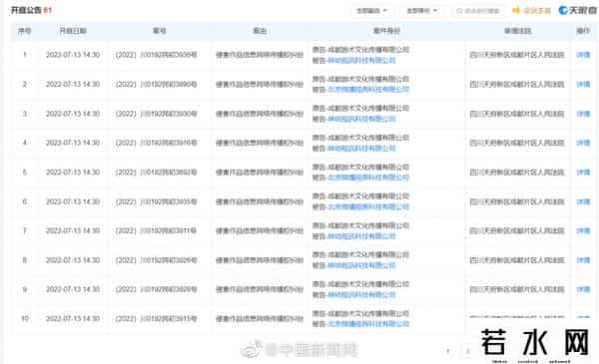Select the case number cell in row 9
The image size is (599, 364).
[x=157, y=289]
